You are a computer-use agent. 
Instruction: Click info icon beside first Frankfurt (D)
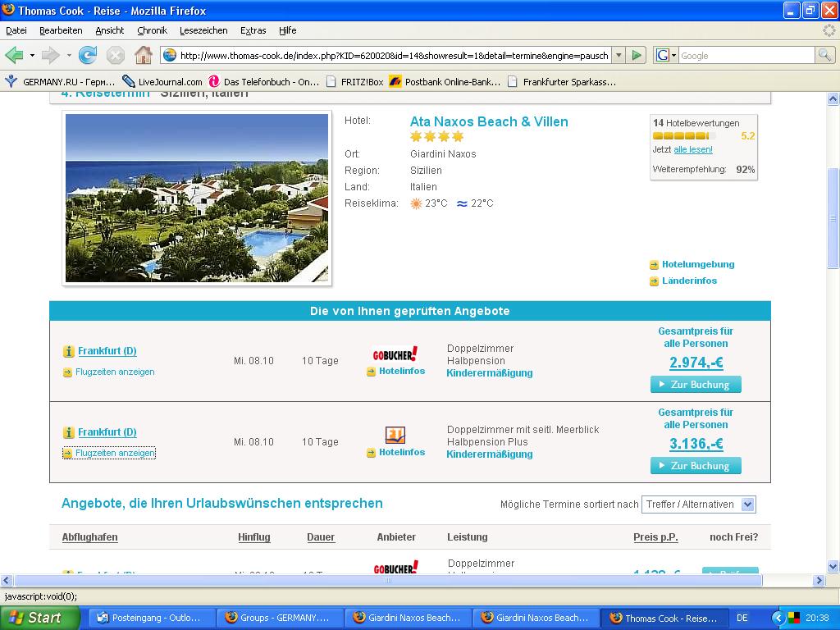tap(69, 351)
